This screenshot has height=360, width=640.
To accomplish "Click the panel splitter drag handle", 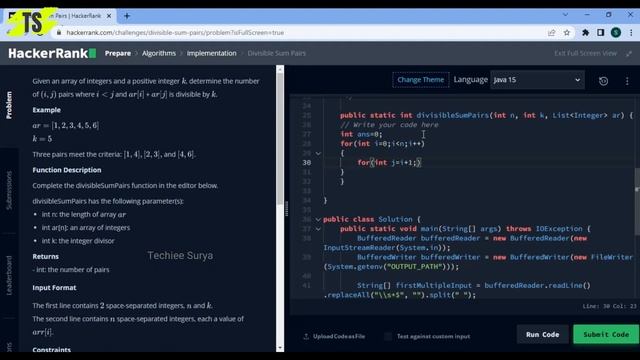I will click(287, 209).
